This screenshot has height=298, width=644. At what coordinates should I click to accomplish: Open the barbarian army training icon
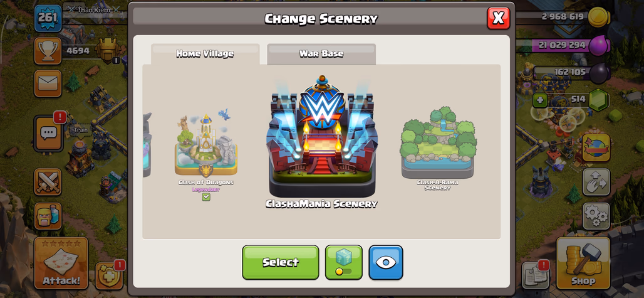(x=48, y=216)
